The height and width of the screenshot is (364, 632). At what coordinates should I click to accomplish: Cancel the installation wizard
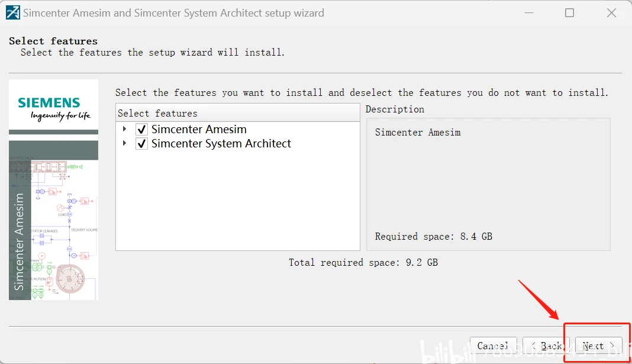point(493,346)
